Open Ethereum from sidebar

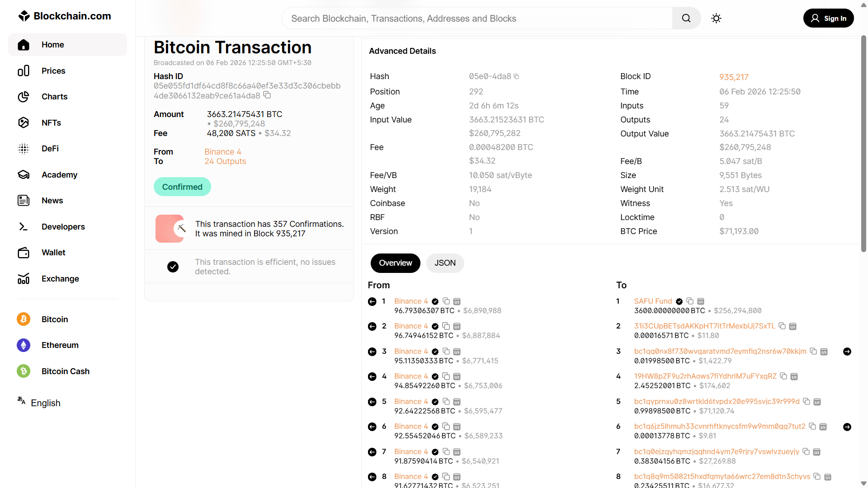(x=60, y=345)
